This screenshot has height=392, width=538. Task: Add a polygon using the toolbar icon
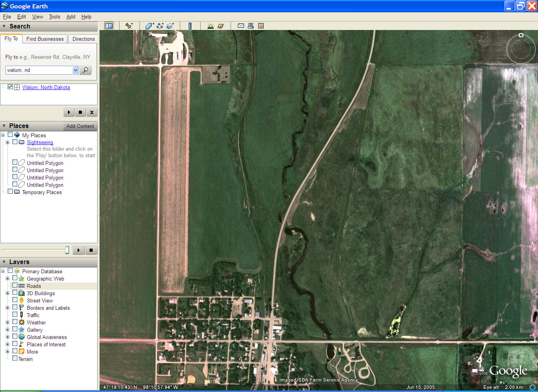[149, 26]
